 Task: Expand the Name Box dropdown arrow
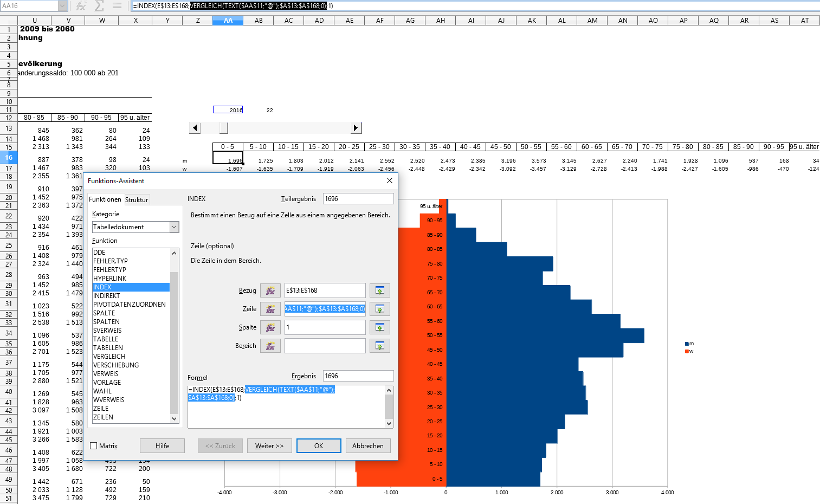(62, 6)
